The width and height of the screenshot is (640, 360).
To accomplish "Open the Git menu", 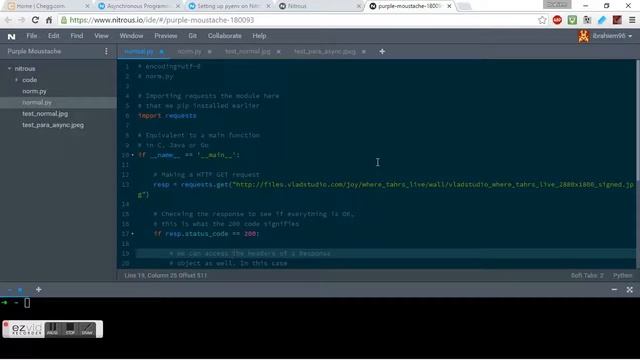I will point(192,36).
